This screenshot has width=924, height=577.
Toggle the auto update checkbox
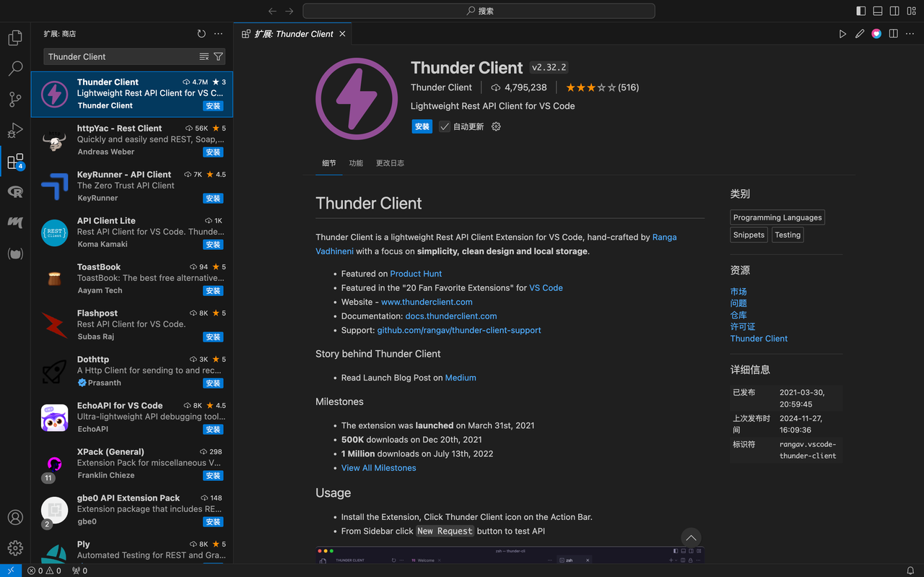pyautogui.click(x=445, y=126)
